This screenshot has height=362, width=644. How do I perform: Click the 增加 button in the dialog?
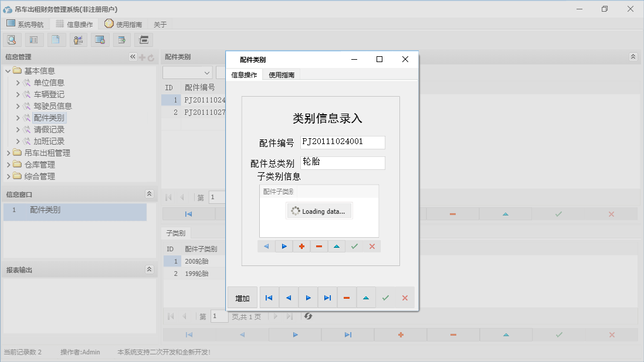coord(242,297)
